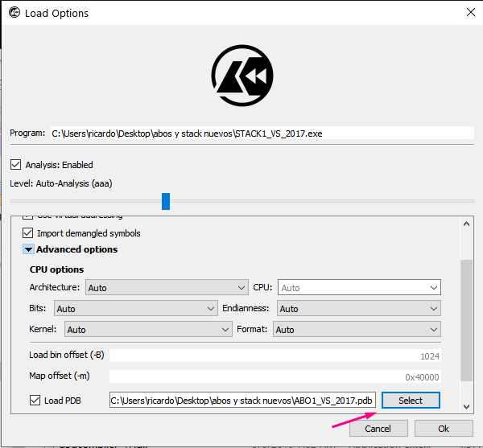This screenshot has height=448, width=483.
Task: Click Select to choose PDB file
Action: [x=411, y=401]
